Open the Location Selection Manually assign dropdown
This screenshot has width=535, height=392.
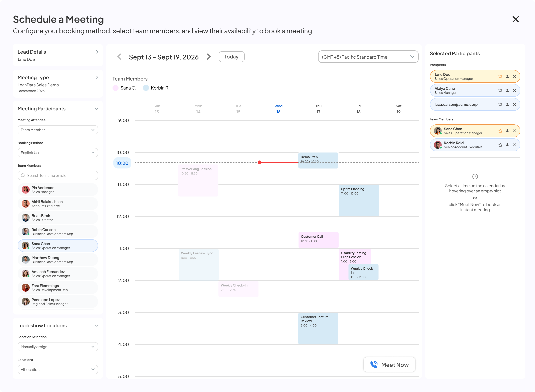coord(58,347)
